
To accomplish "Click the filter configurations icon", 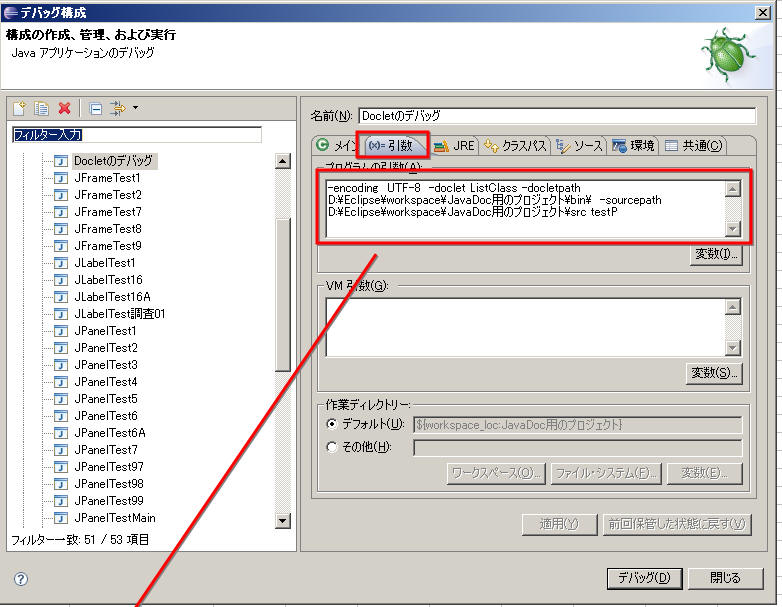I will click(116, 108).
